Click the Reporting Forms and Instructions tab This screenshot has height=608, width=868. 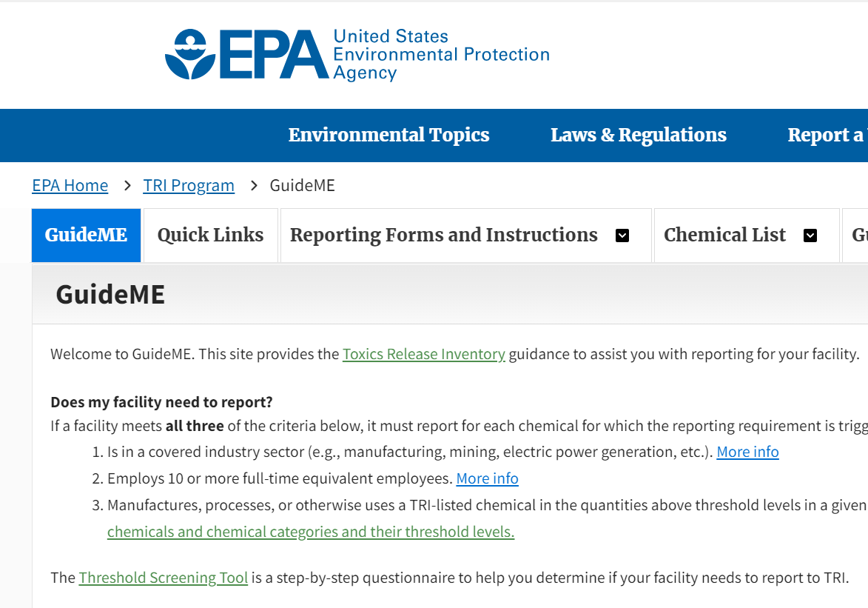tap(444, 235)
